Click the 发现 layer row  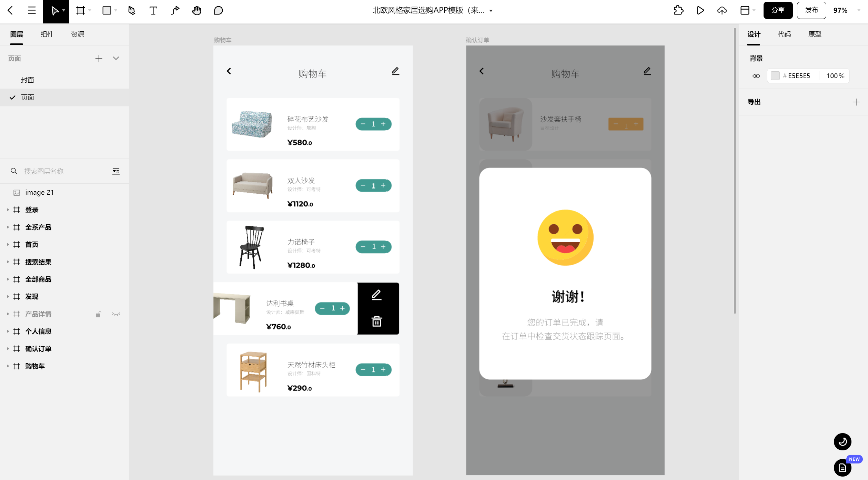pos(64,296)
